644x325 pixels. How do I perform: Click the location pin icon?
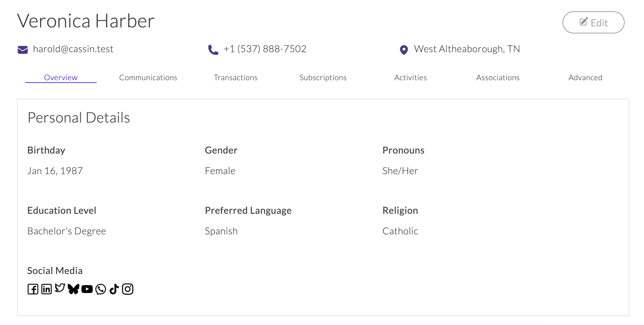click(404, 49)
